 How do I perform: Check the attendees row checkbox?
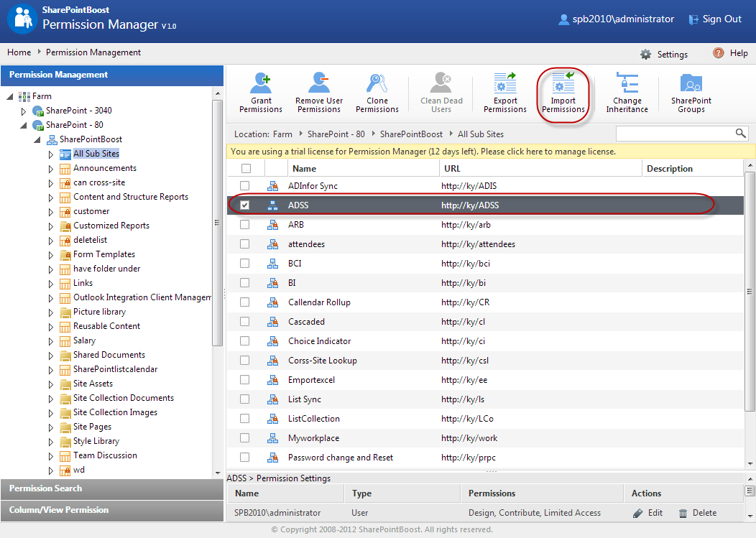(x=245, y=244)
